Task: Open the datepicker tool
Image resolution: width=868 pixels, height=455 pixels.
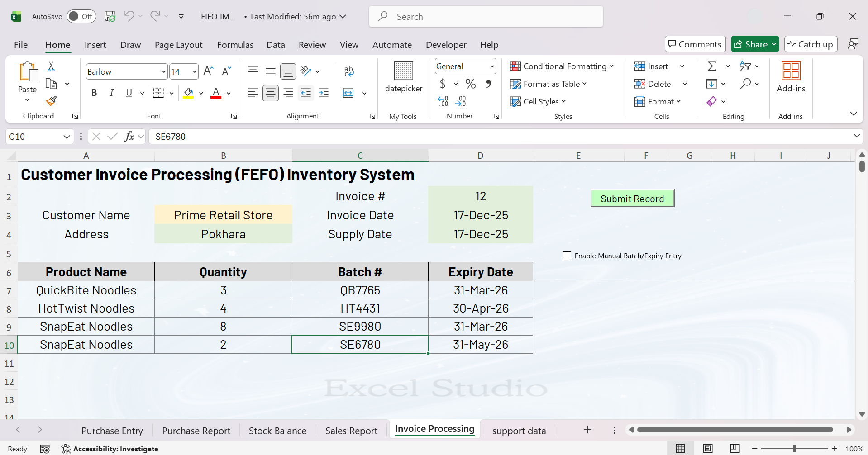Action: 403,77
